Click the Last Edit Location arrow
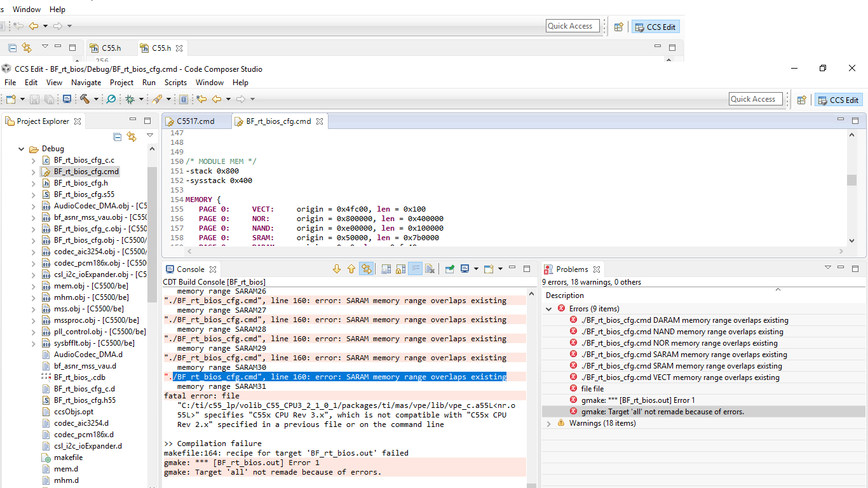868x488 pixels. coord(201,99)
